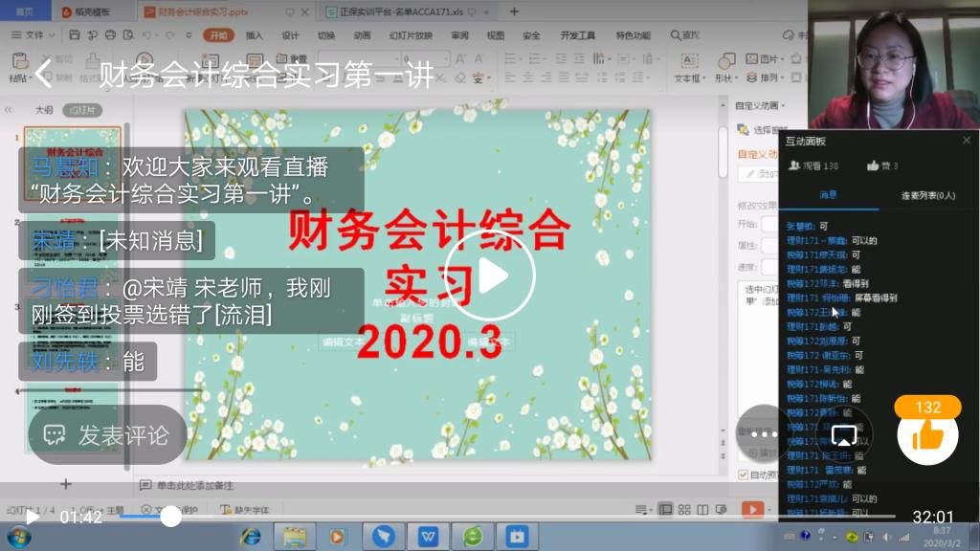Open the 插入 ribbon tab
This screenshot has width=980, height=551.
pos(255,35)
